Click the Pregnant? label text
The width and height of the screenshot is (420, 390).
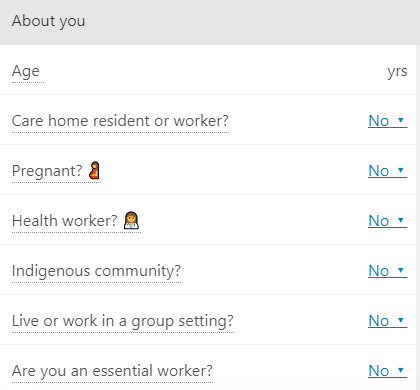point(47,171)
